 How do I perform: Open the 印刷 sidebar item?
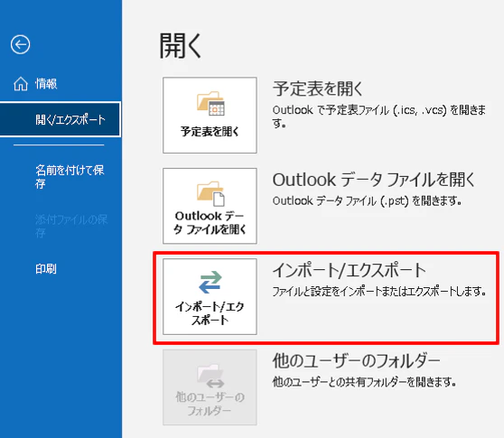[46, 268]
